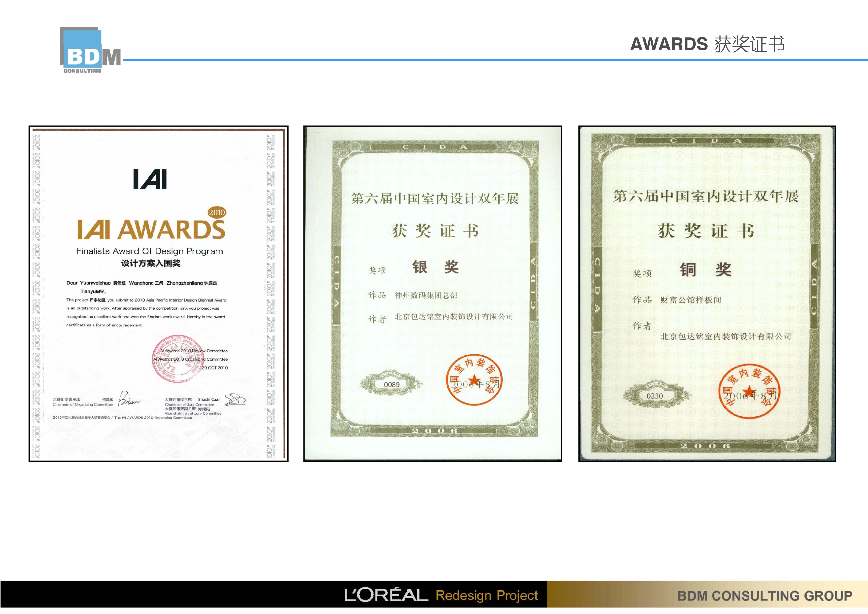Click the 银奖 award text

coord(435,267)
